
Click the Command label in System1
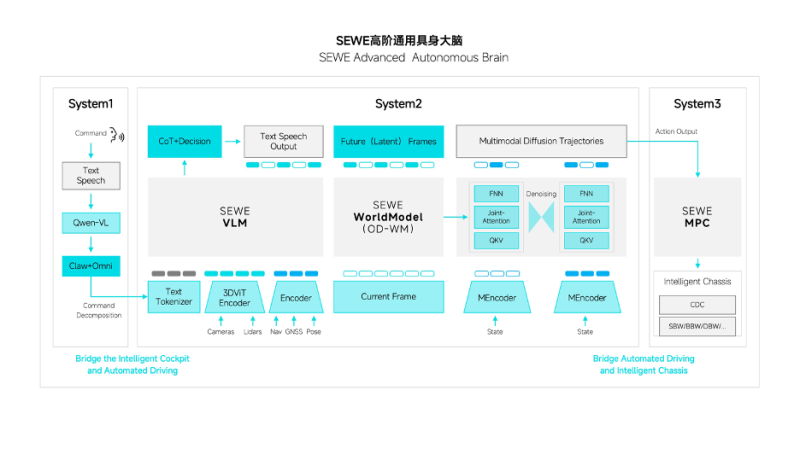tap(91, 133)
